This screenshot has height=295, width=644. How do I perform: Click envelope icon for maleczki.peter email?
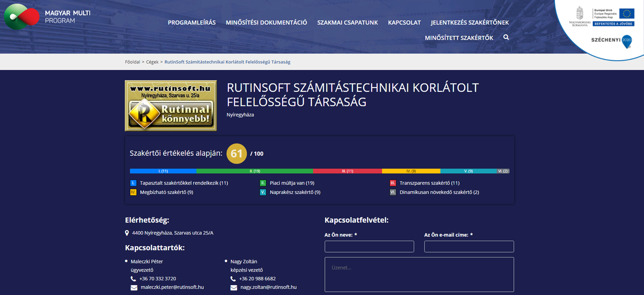pyautogui.click(x=134, y=287)
